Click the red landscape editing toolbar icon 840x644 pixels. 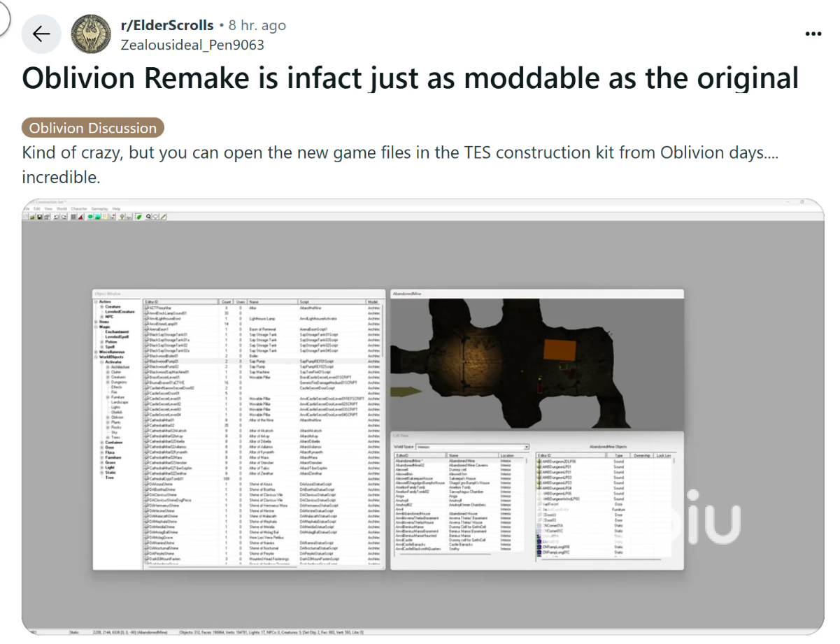(x=81, y=217)
